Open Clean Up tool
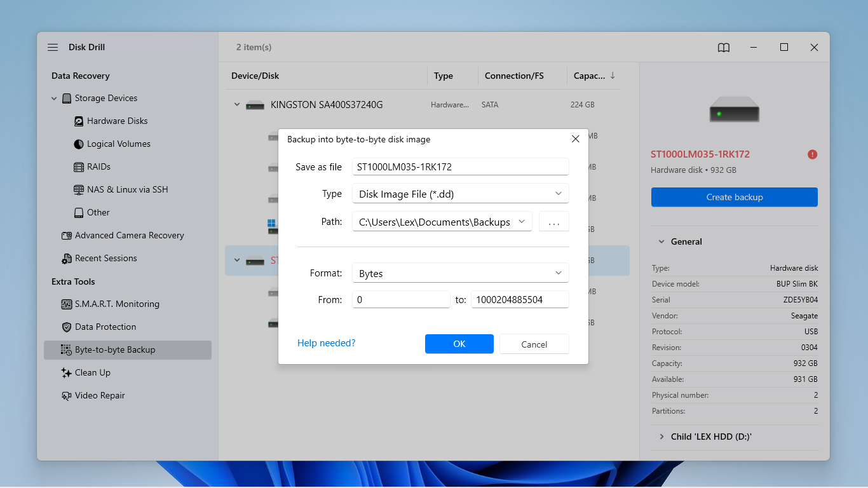The width and height of the screenshot is (868, 488). [93, 373]
